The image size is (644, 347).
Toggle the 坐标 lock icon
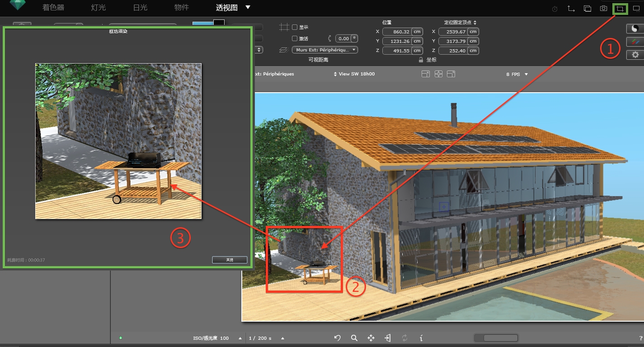coord(421,60)
